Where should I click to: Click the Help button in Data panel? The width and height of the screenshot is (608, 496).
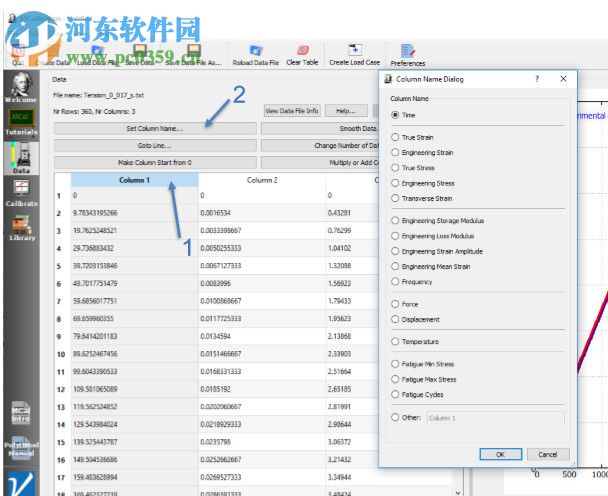pyautogui.click(x=345, y=111)
